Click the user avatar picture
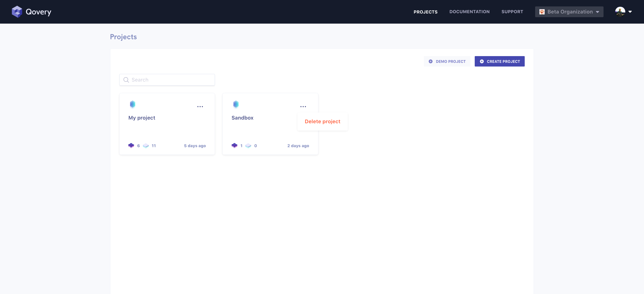644x294 pixels. (x=620, y=12)
